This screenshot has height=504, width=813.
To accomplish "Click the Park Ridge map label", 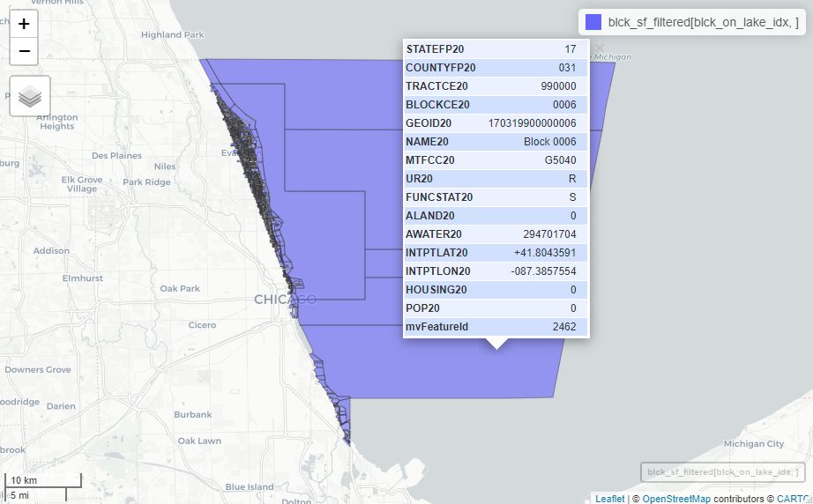I will point(146,182).
